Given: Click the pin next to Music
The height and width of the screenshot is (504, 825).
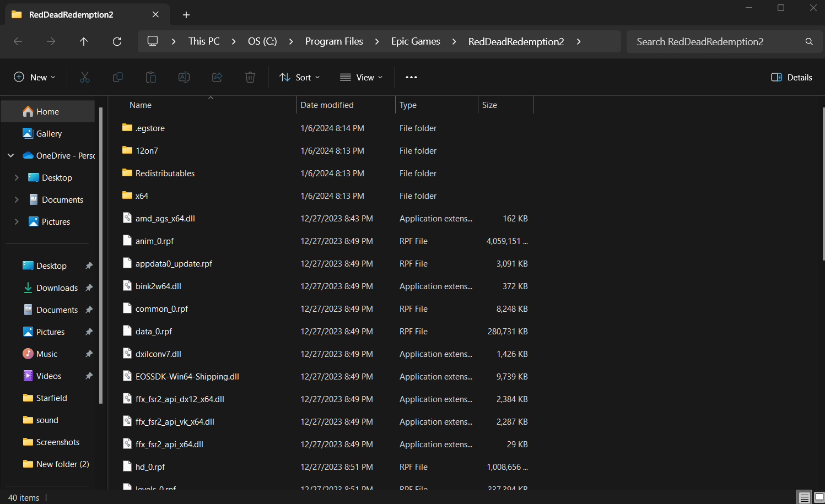Looking at the screenshot, I should tap(89, 354).
